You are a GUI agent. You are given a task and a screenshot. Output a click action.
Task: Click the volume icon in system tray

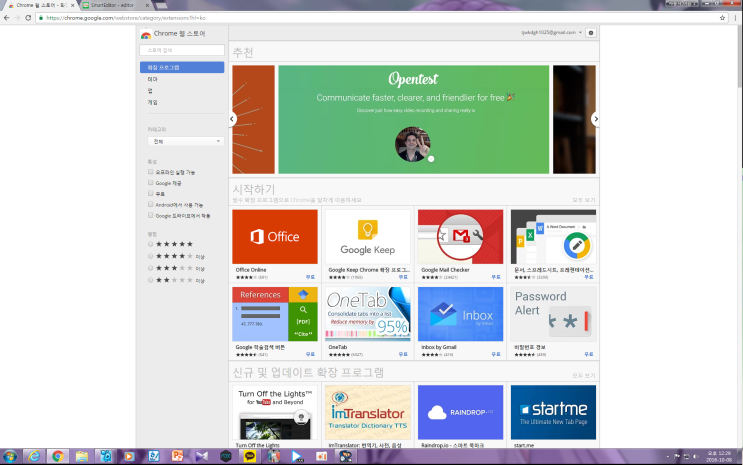point(696,456)
